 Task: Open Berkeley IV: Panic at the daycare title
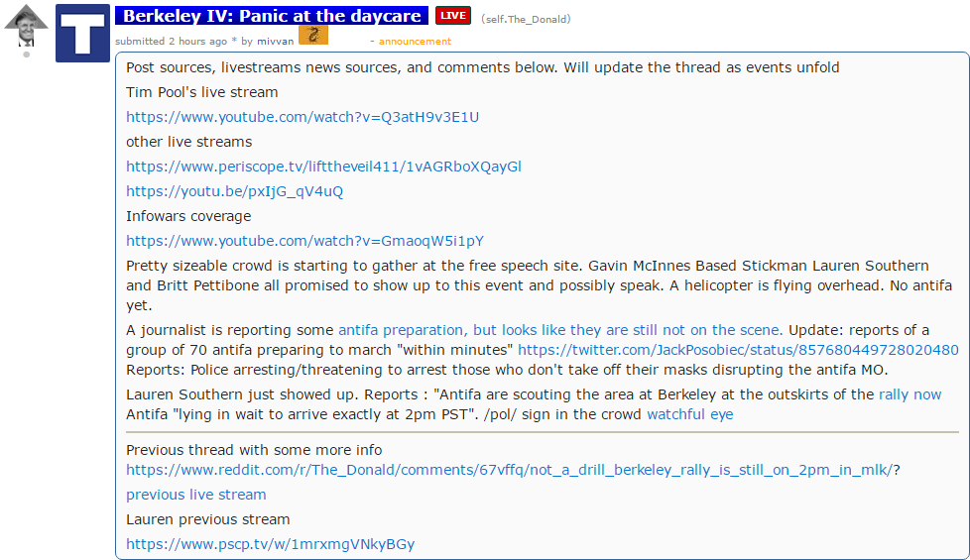tap(272, 16)
